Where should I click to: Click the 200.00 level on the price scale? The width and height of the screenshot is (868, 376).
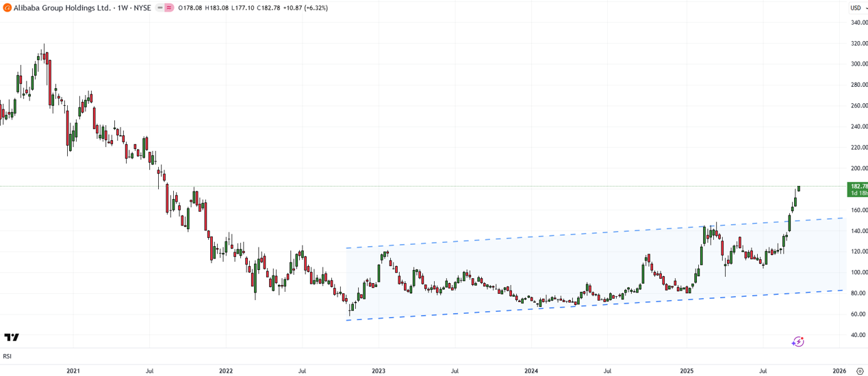coord(858,168)
